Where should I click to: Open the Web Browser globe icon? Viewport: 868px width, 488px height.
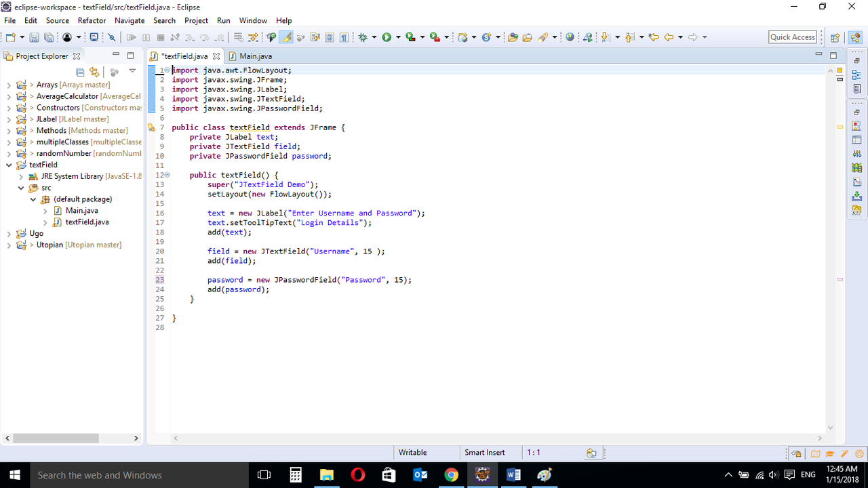pyautogui.click(x=570, y=37)
